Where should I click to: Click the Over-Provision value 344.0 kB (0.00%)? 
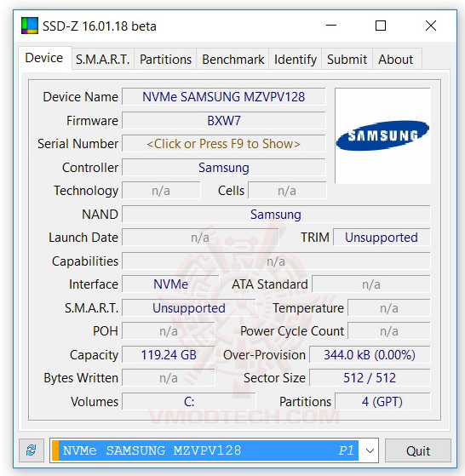click(x=370, y=354)
